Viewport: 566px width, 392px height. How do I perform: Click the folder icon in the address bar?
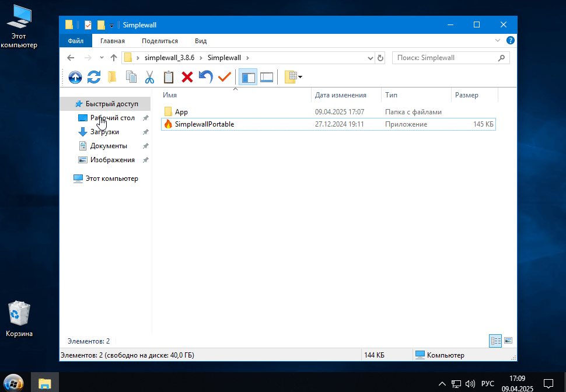pyautogui.click(x=128, y=58)
